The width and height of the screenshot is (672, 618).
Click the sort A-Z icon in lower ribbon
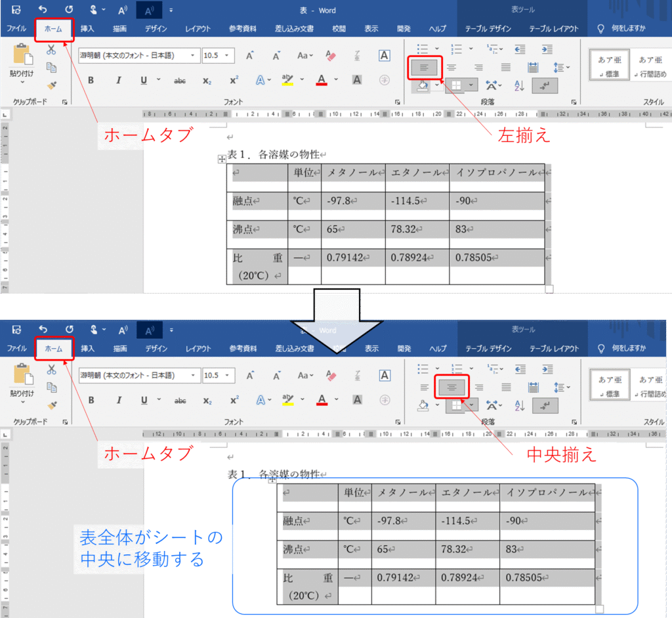[x=519, y=406]
